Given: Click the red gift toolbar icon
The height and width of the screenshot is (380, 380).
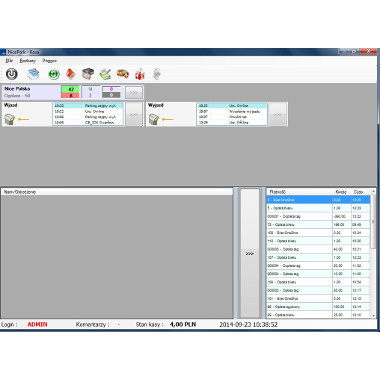Looking at the screenshot, I should (140, 74).
